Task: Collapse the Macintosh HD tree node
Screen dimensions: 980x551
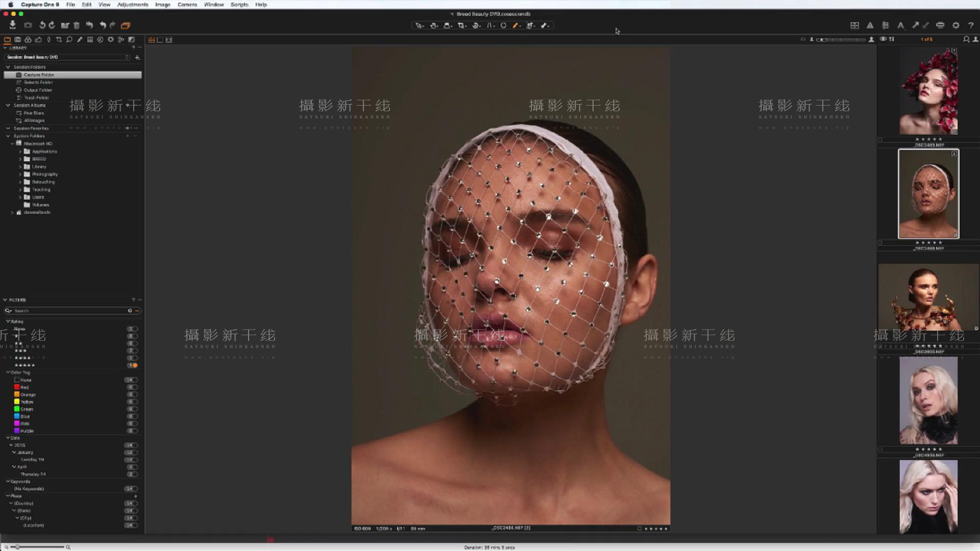Action: coord(13,143)
